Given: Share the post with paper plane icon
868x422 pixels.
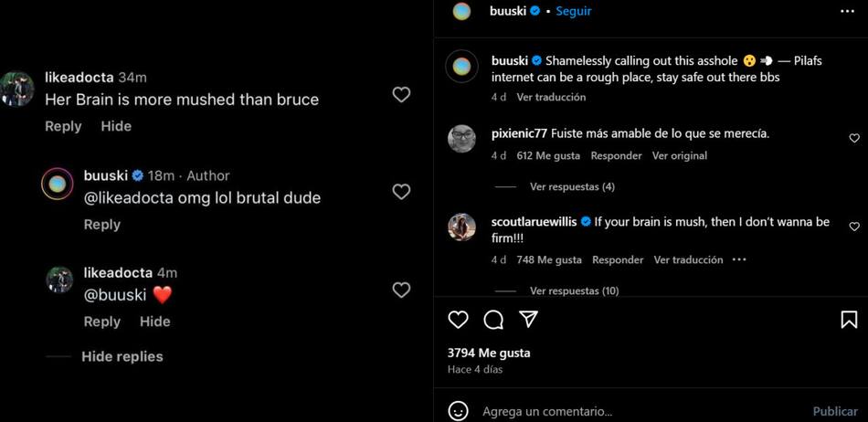Looking at the screenshot, I should pos(528,319).
